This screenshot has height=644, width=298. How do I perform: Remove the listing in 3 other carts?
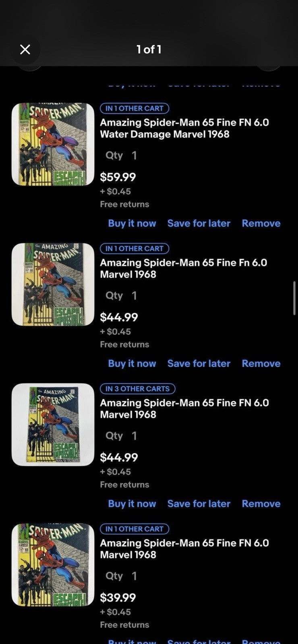tap(261, 504)
